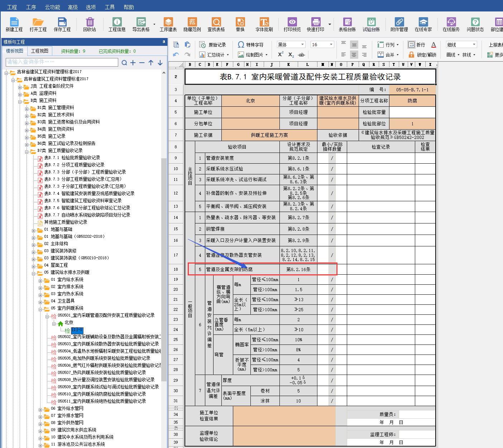Viewport: 503px width, 448px height.
Task: Expand the 06 室外给水管网 tree node
Action: [40, 409]
